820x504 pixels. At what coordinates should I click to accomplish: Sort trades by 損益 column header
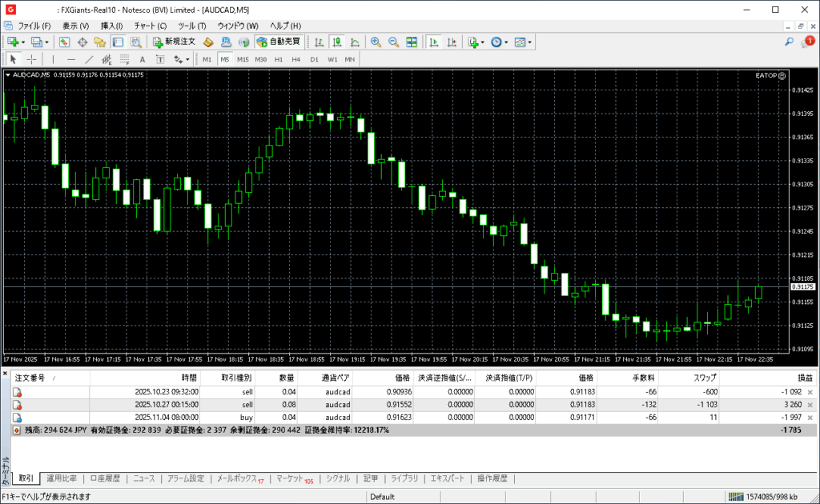click(x=804, y=378)
